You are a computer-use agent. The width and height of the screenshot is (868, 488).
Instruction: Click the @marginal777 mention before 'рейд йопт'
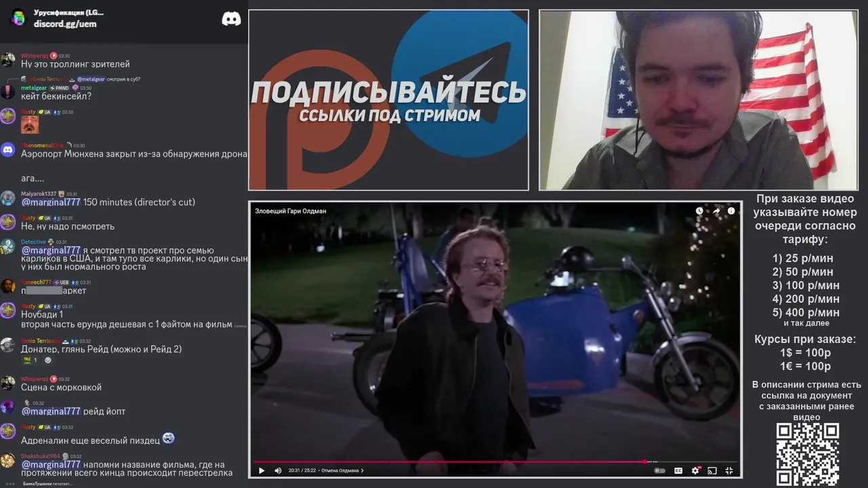point(51,411)
